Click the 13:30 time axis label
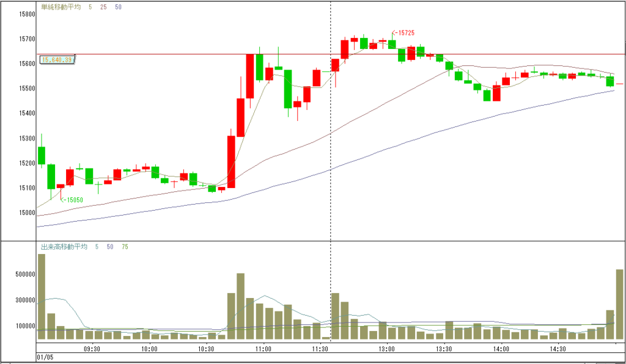The height and width of the screenshot is (364, 626). point(444,349)
